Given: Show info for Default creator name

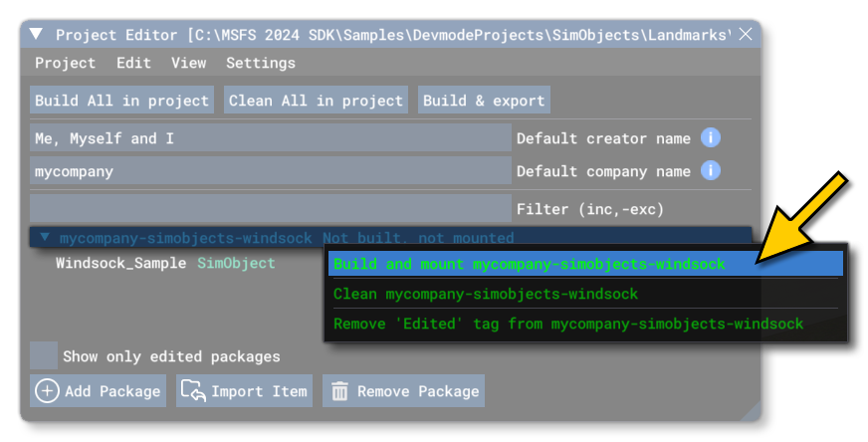Looking at the screenshot, I should [711, 137].
